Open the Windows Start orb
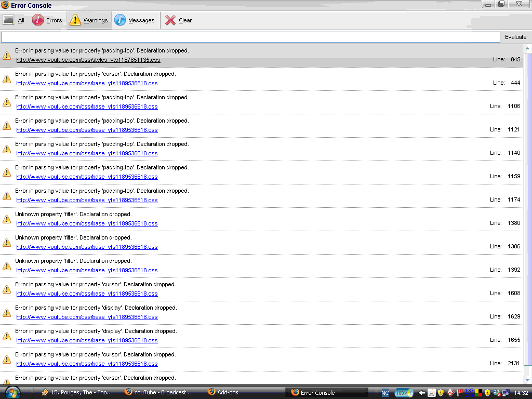Screen dimensions: 532x399 click(x=12, y=393)
